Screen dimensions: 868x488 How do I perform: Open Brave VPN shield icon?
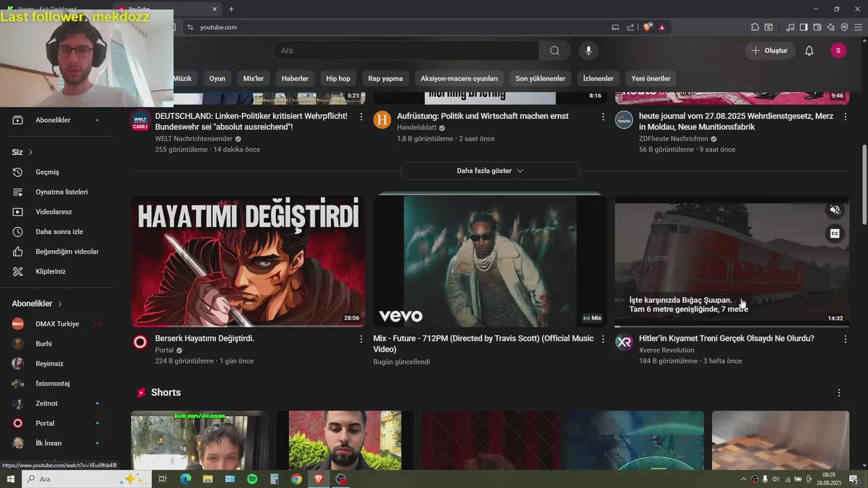pyautogui.click(x=844, y=27)
